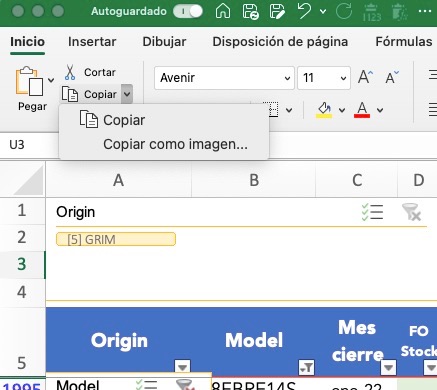Clear the Origin slicer filter icon
The image size is (437, 390).
(x=411, y=212)
